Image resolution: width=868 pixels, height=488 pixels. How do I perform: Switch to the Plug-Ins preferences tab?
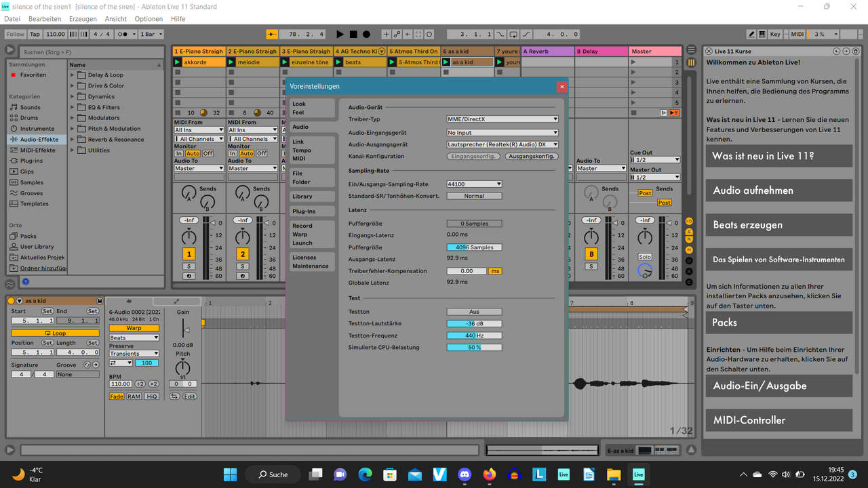(311, 211)
